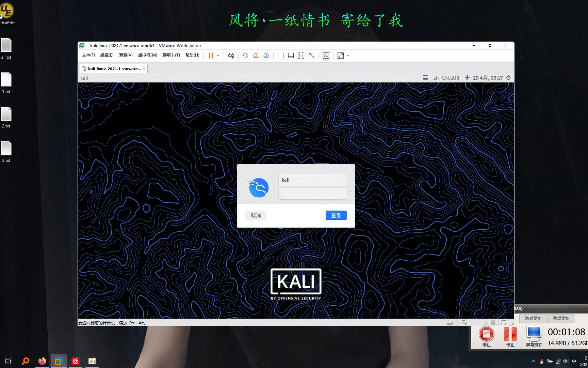Viewport: 588px width, 368px height.
Task: Open the 编辑(E) menu
Action: 107,55
